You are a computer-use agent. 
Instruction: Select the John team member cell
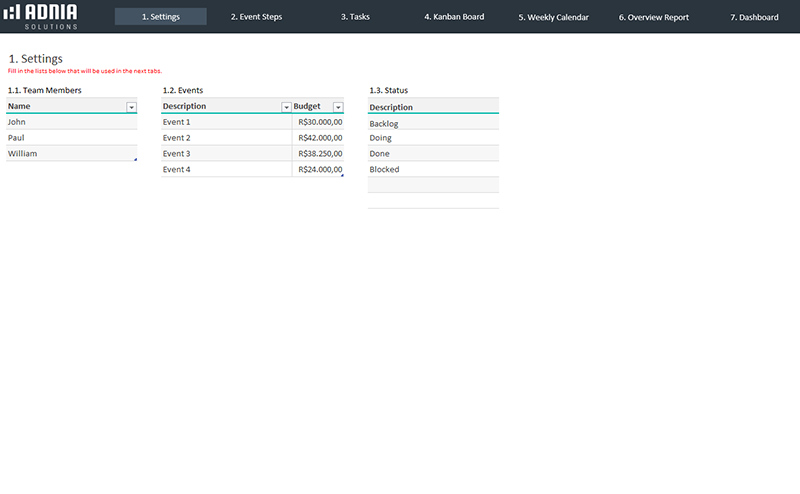click(71, 122)
